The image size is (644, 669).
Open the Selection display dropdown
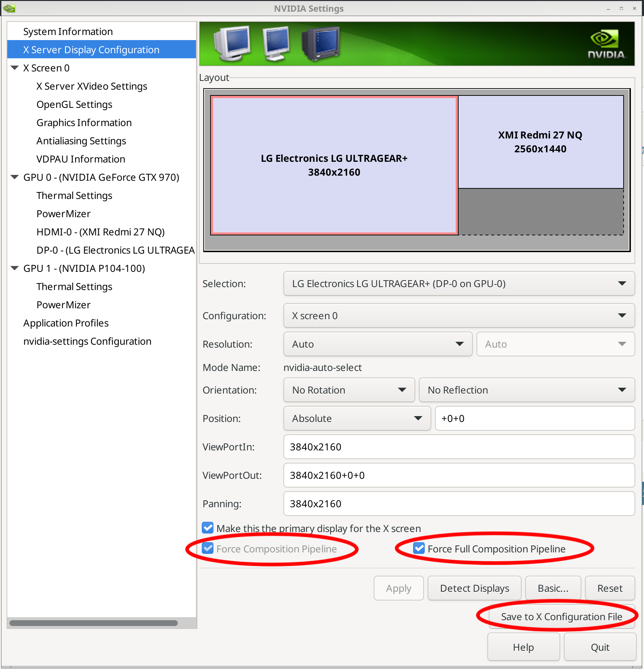pyautogui.click(x=459, y=283)
